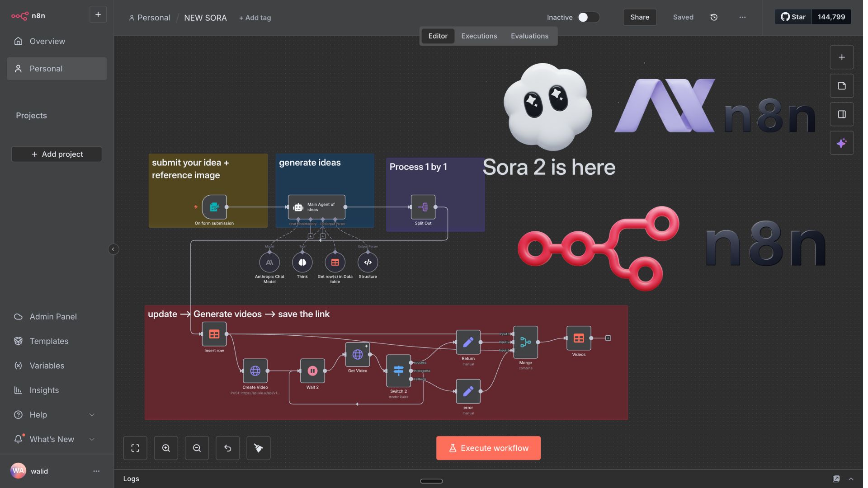868x488 pixels.
Task: Expand the What's New menu
Action: [x=57, y=439]
